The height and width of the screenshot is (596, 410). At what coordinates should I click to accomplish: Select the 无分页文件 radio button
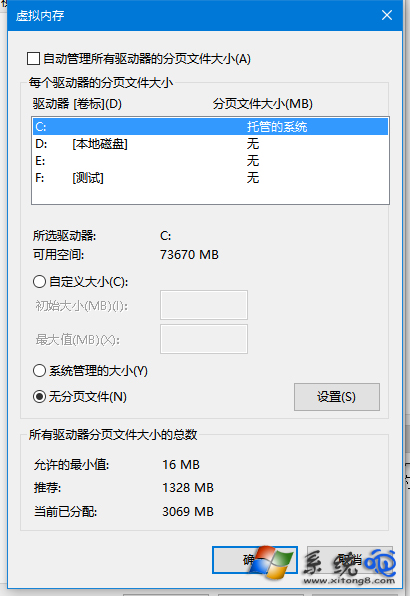[x=40, y=397]
